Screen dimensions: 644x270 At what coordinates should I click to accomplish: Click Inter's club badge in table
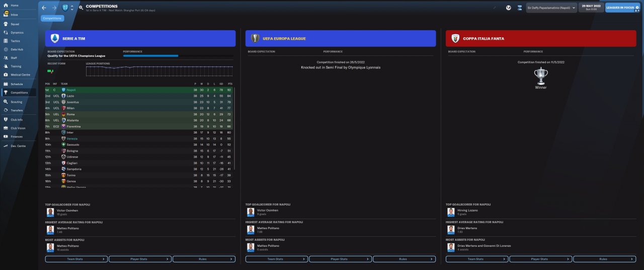(63, 132)
